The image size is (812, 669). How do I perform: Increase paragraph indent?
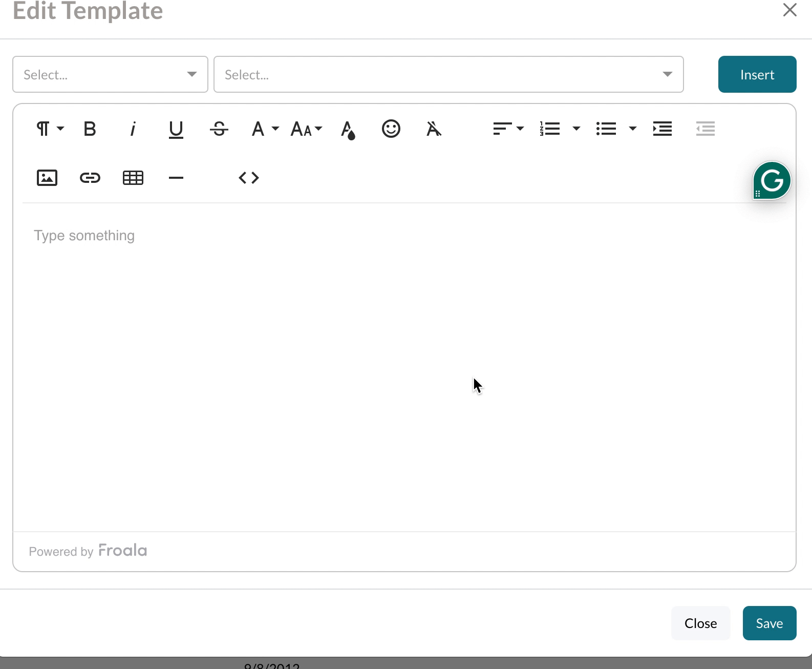(x=662, y=129)
